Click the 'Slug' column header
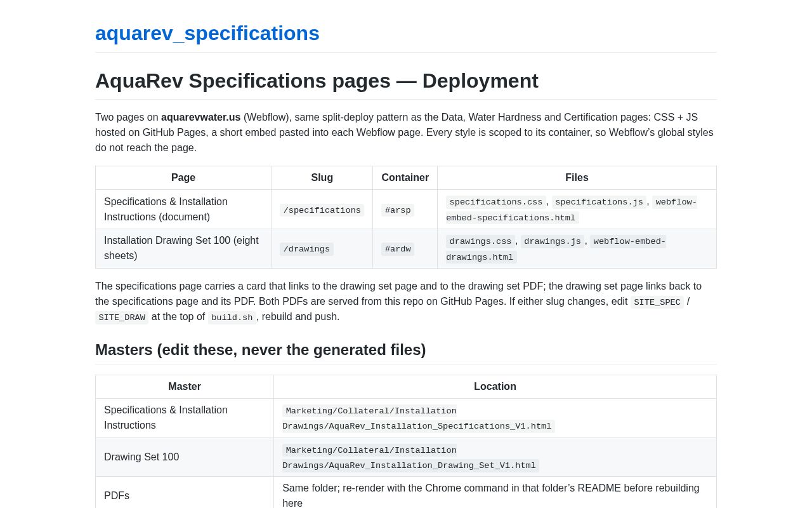 pyautogui.click(x=322, y=178)
